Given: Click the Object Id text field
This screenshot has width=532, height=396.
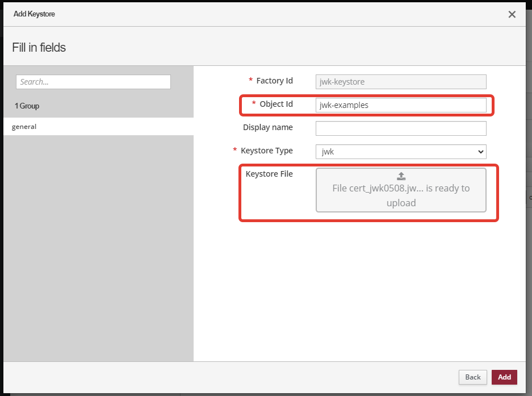Looking at the screenshot, I should [x=401, y=105].
